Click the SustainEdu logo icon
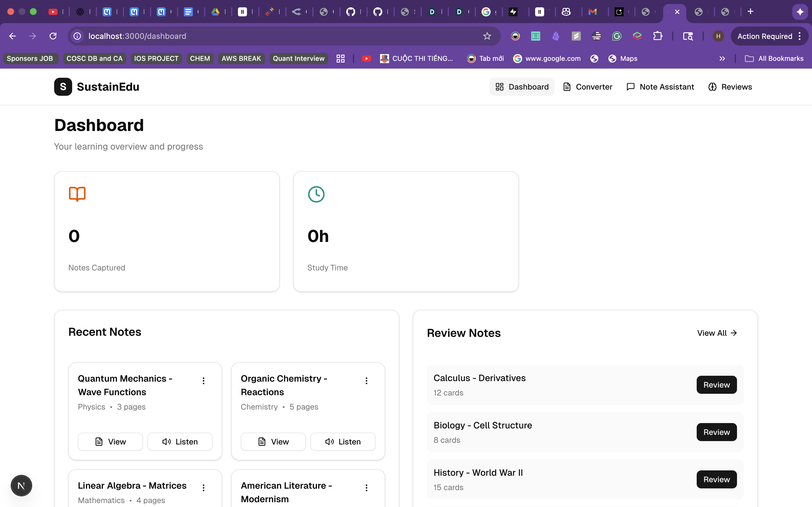812x507 pixels. point(63,87)
